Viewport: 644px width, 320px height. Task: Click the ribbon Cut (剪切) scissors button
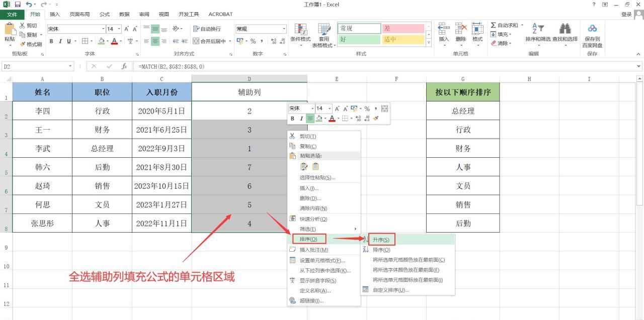coord(29,26)
